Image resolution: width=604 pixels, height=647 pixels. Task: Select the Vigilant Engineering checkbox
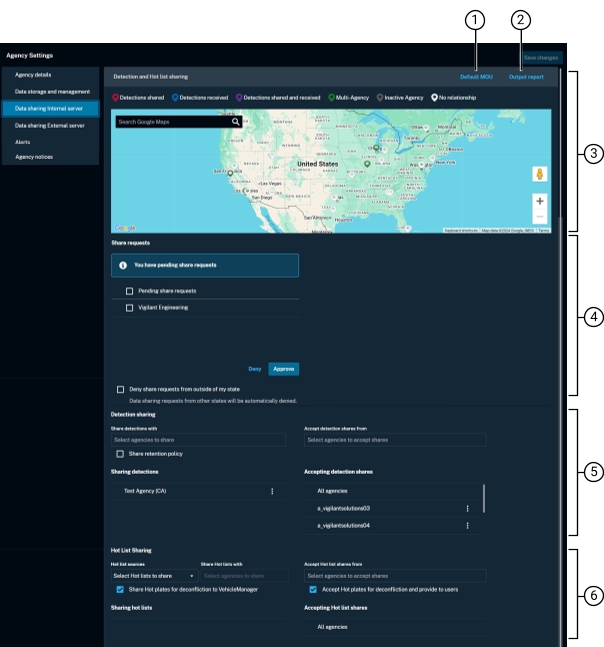coord(130,308)
